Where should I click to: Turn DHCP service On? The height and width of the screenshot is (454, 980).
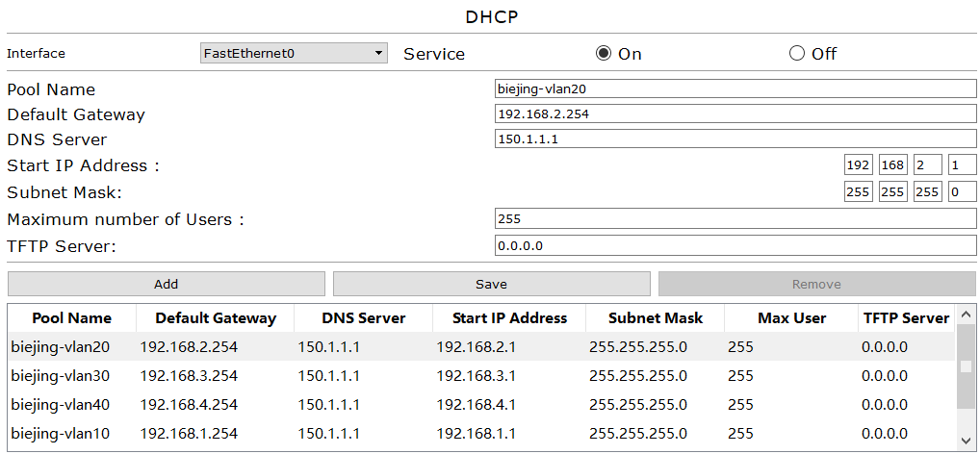click(604, 53)
